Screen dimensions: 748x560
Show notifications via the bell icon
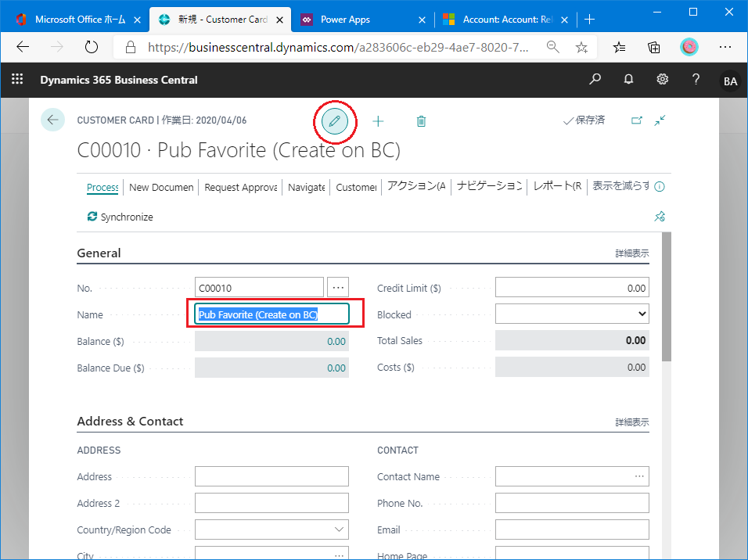[x=629, y=79]
